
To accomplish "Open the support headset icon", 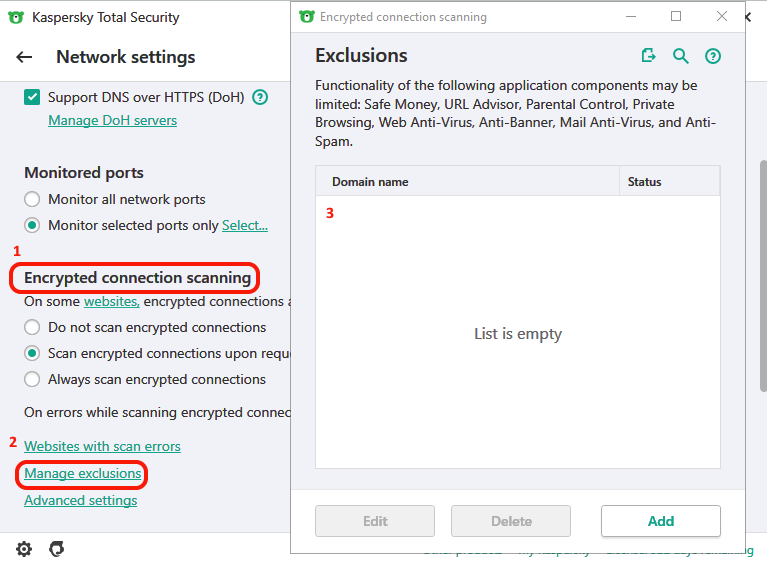I will [57, 548].
